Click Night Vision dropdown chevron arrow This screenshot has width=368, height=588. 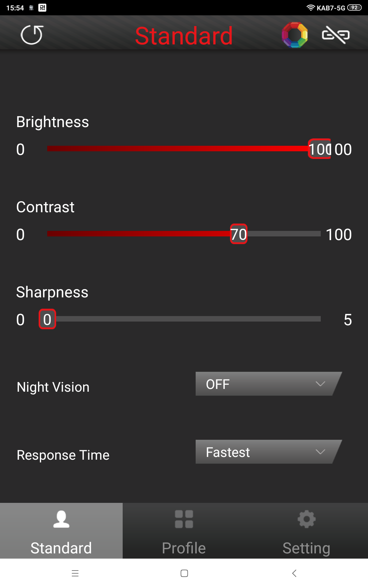point(320,384)
